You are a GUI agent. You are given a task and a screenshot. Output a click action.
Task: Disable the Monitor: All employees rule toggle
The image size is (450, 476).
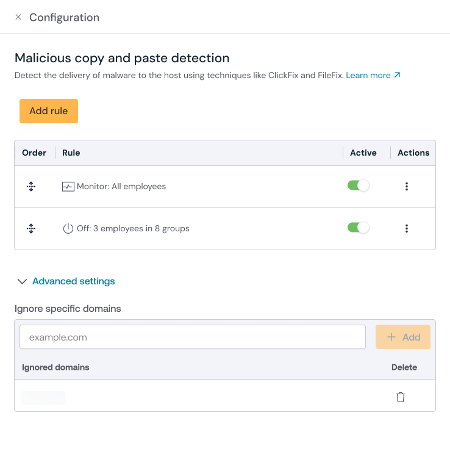coord(359,186)
